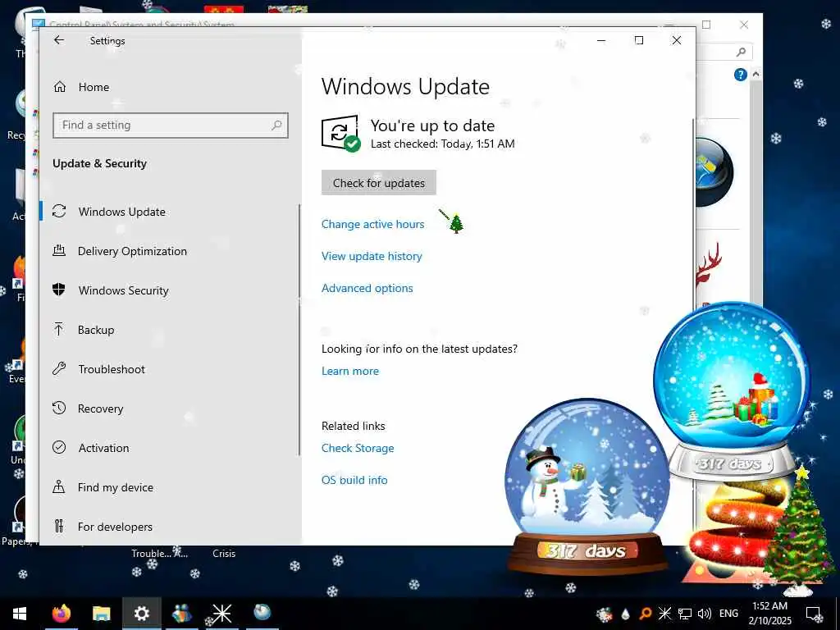
Task: Open the volume speaker tray icon
Action: point(705,614)
